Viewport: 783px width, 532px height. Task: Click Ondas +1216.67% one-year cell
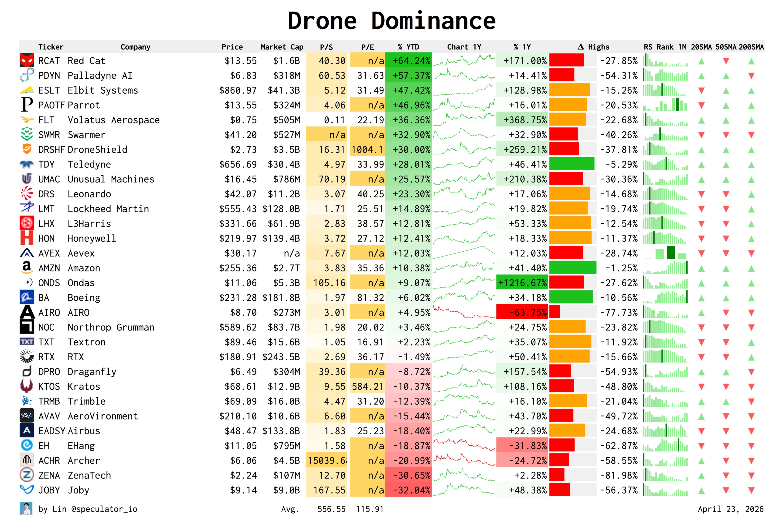coord(522,283)
